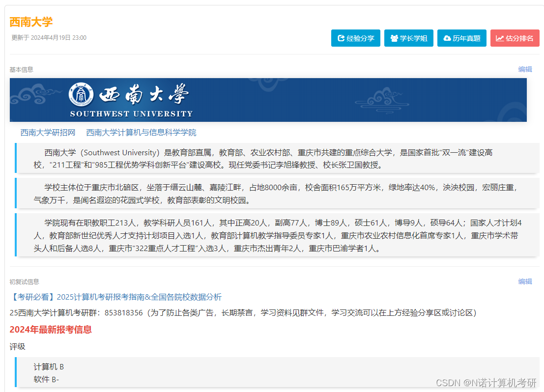Click the paragraph beginning 学院现有在职教职工213人
The height and width of the screenshot is (392, 544).
coord(277,235)
